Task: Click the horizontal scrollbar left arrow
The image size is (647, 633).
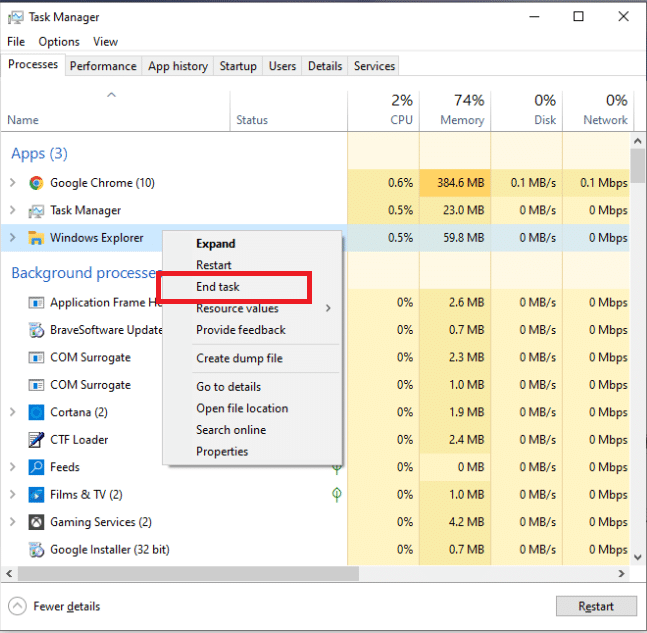Action: point(9,574)
